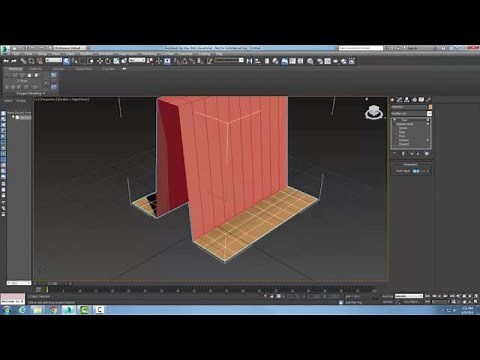Toggle the Snaps Toggle button
The height and width of the screenshot is (360, 480).
pyautogui.click(x=176, y=61)
